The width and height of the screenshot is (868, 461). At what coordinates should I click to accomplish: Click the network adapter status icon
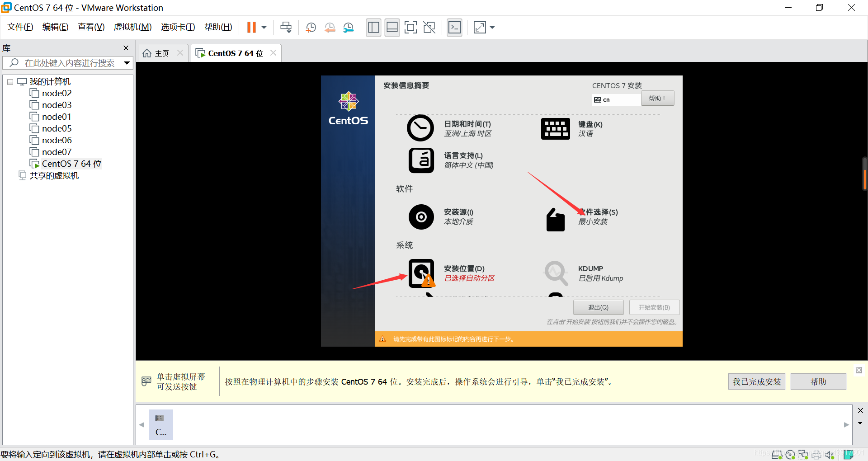pyautogui.click(x=803, y=455)
